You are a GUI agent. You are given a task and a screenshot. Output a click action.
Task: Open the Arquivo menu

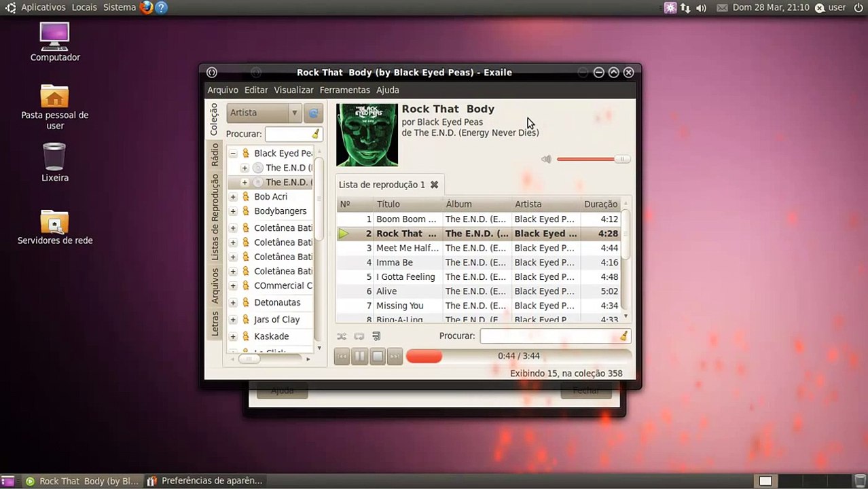pos(223,90)
